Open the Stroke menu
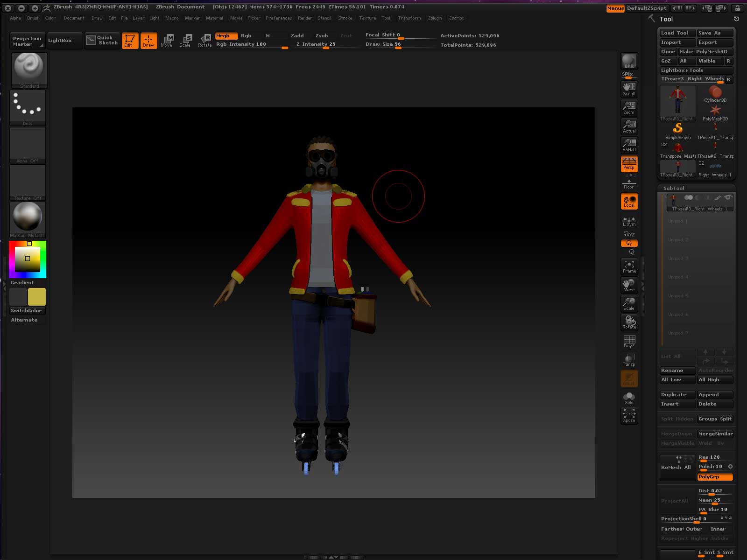 click(345, 18)
